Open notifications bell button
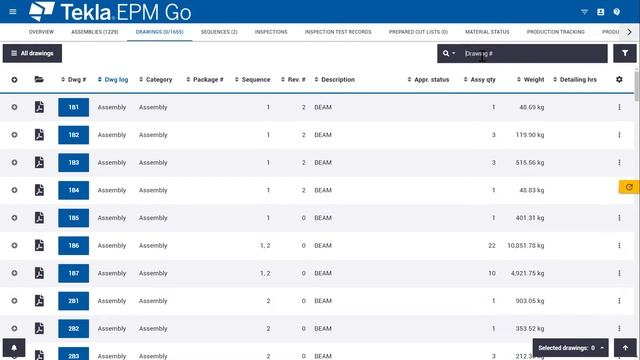Image resolution: width=640 pixels, height=360 pixels. pos(14,348)
